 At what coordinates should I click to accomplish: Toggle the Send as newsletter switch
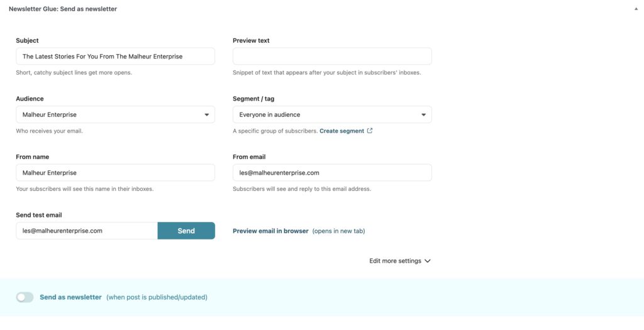pos(25,297)
